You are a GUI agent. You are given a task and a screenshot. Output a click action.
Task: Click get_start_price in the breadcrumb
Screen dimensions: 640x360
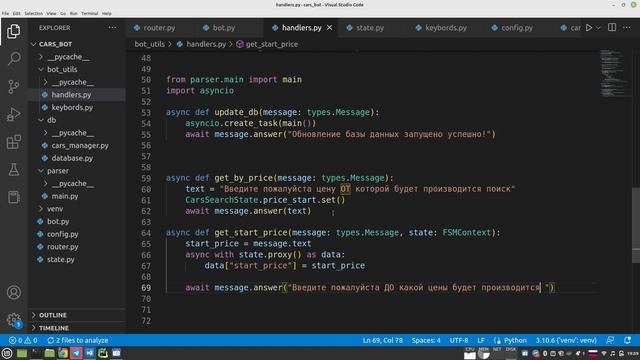271,44
